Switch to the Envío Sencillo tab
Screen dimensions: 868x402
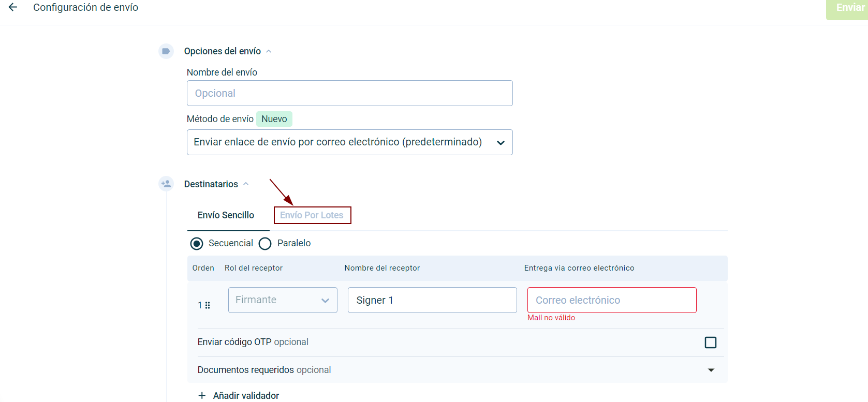tap(226, 215)
